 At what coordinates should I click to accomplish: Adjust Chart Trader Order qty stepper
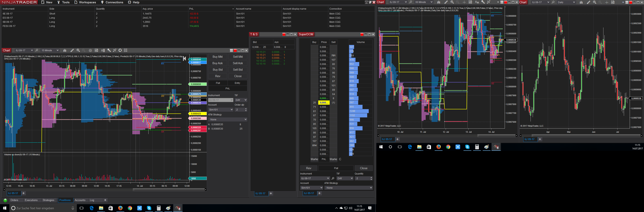pyautogui.click(x=246, y=110)
